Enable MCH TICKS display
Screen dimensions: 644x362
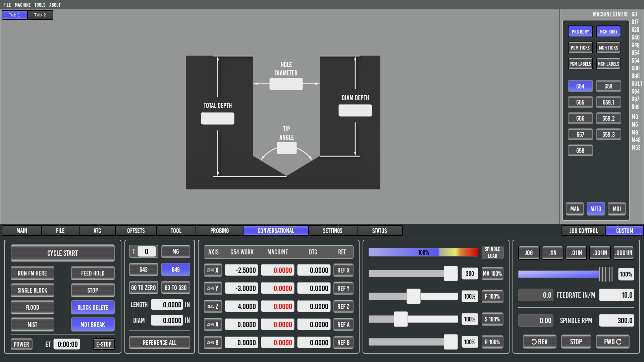coord(608,48)
